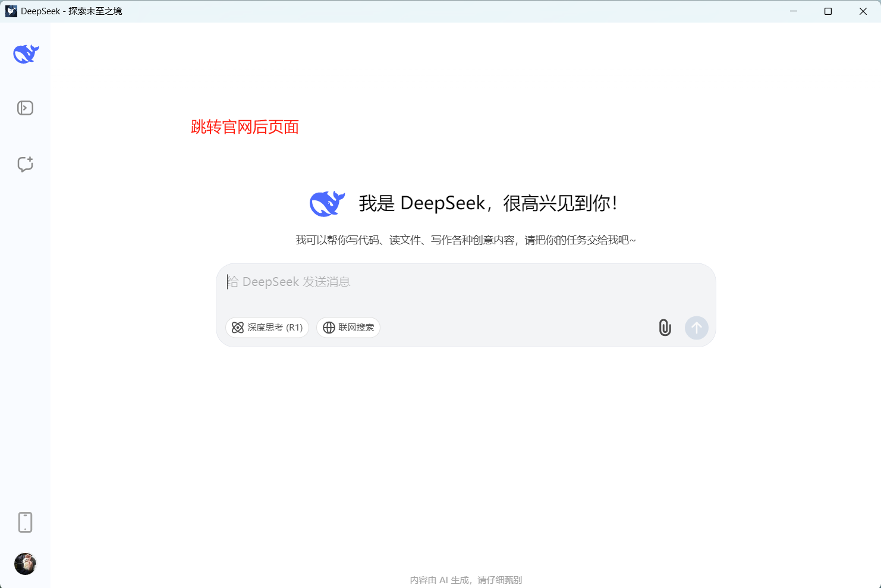Image resolution: width=881 pixels, height=588 pixels.
Task: Click the app icon in title bar
Action: [x=11, y=11]
